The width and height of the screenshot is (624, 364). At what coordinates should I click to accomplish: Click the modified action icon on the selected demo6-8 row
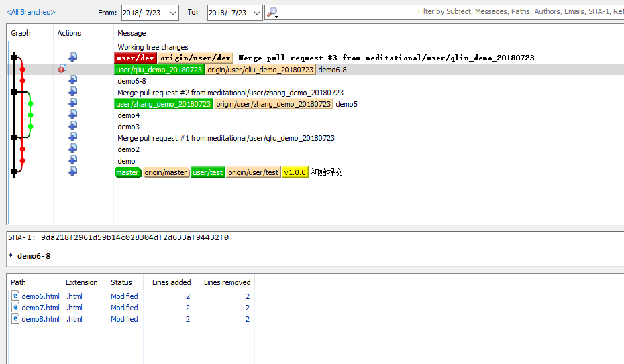click(x=62, y=69)
